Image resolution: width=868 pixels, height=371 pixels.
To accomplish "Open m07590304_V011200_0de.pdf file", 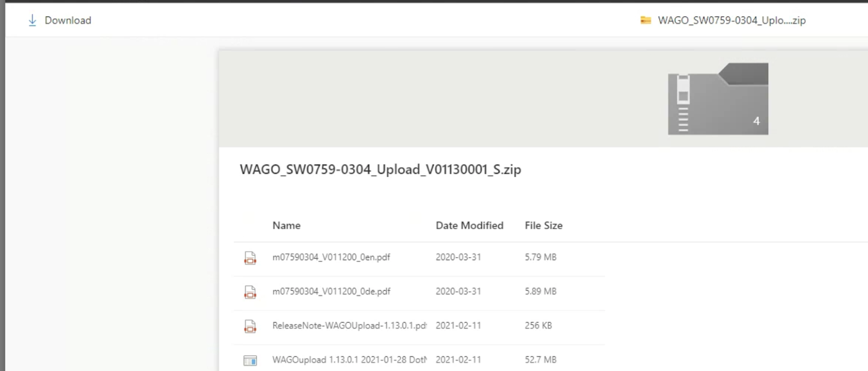I will coord(331,292).
